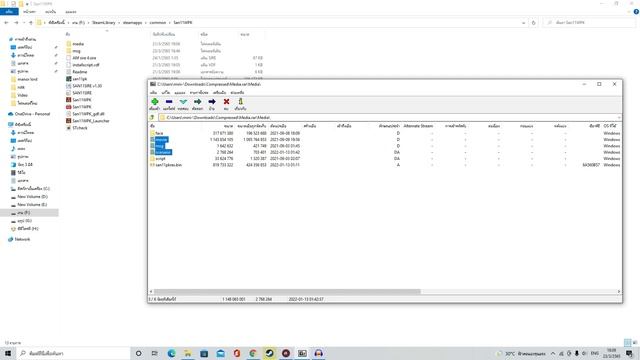
Task: Go up one level using Explorer's up arrow
Action: 31,23
